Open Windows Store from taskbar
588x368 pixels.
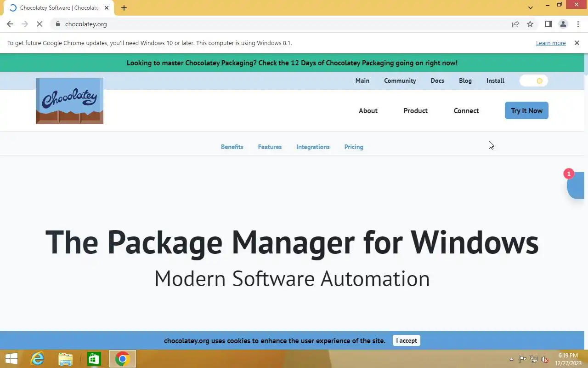pos(94,359)
